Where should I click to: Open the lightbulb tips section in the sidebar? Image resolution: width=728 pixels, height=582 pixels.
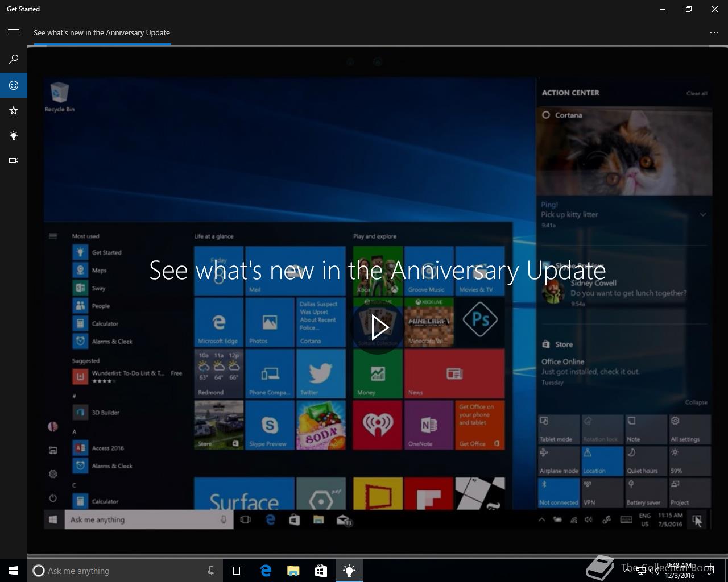tap(14, 135)
